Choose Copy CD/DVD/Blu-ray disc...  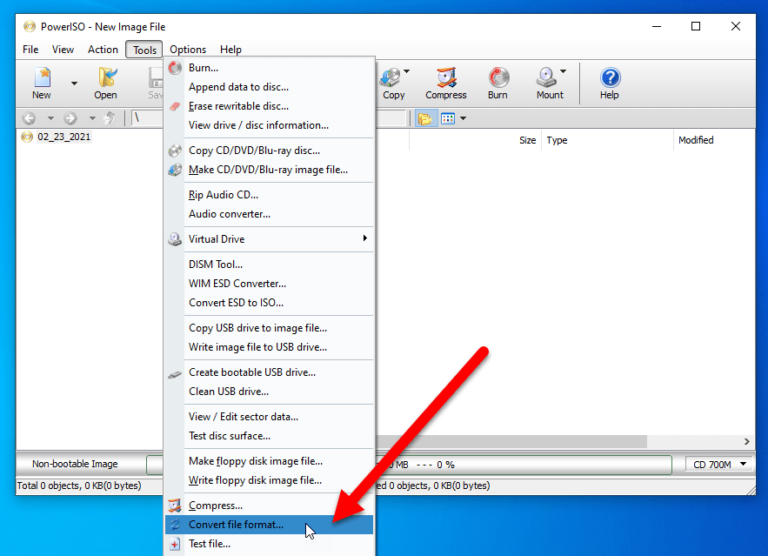pyautogui.click(x=269, y=151)
